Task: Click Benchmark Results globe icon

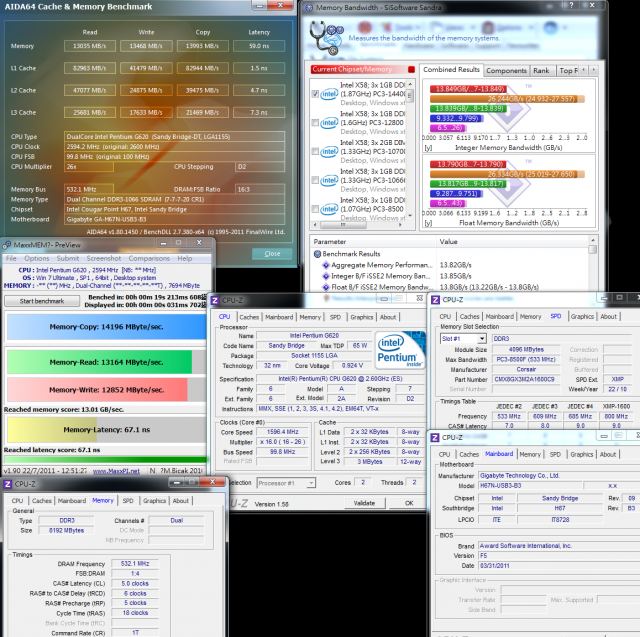Action: pyautogui.click(x=317, y=254)
